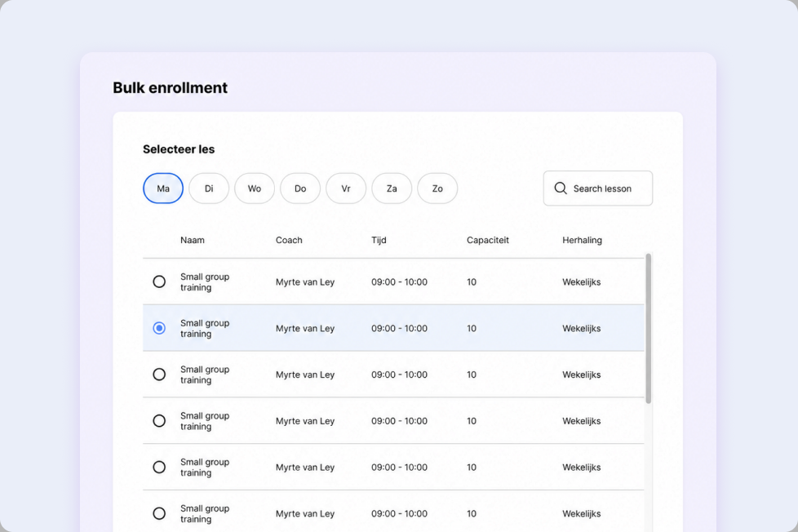
Task: Click the Capaciteit column header
Action: coord(488,240)
